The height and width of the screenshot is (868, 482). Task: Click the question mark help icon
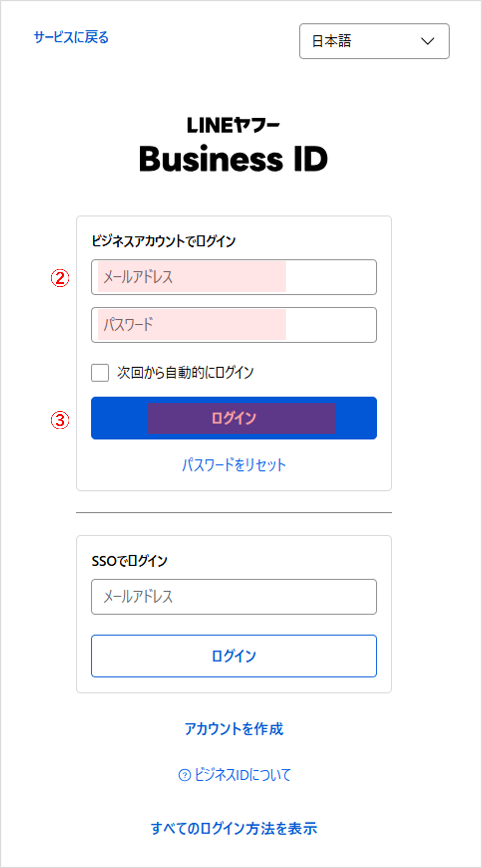tap(184, 775)
